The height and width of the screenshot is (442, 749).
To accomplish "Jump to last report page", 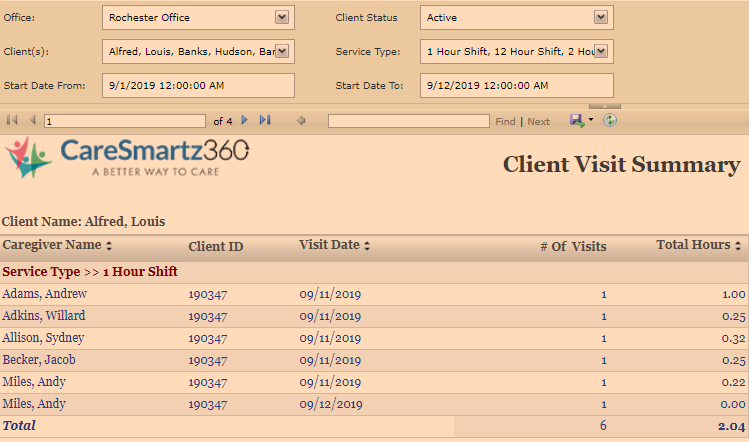I will pyautogui.click(x=265, y=120).
